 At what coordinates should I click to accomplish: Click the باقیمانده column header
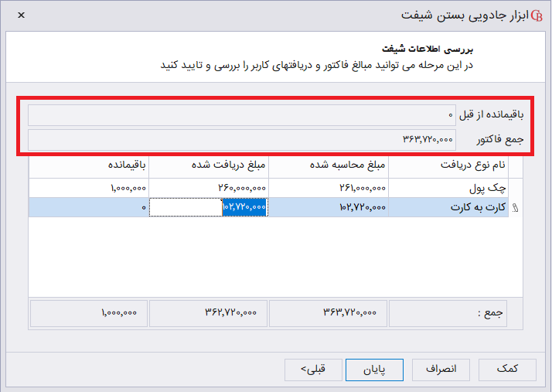89,165
